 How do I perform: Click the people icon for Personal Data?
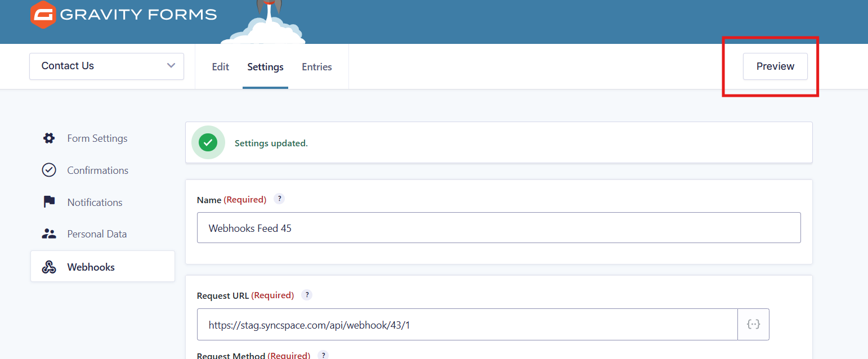coord(49,234)
